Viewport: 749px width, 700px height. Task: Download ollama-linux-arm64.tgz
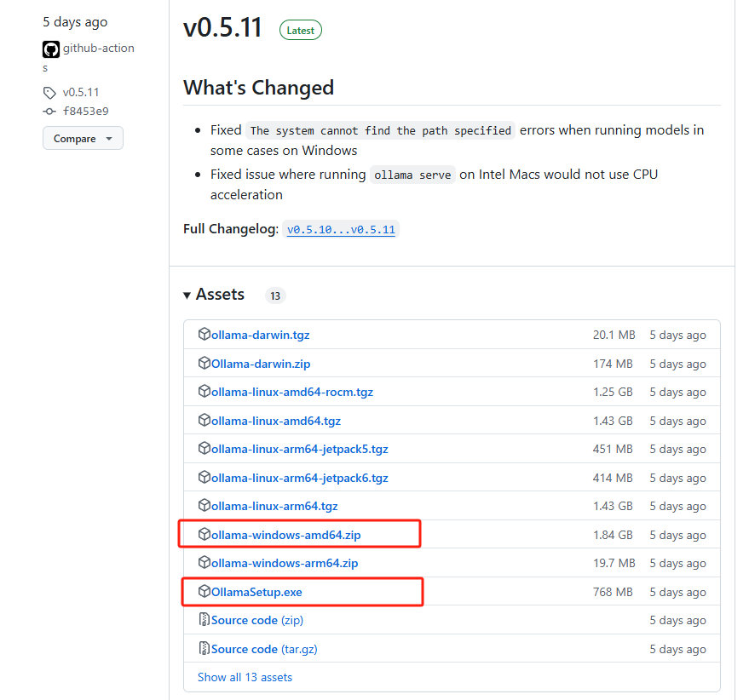click(274, 506)
